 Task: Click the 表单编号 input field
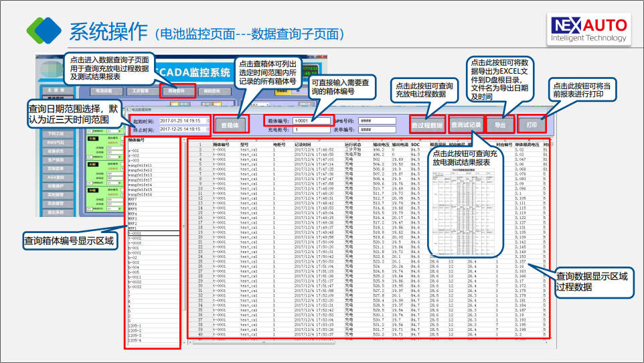click(377, 129)
